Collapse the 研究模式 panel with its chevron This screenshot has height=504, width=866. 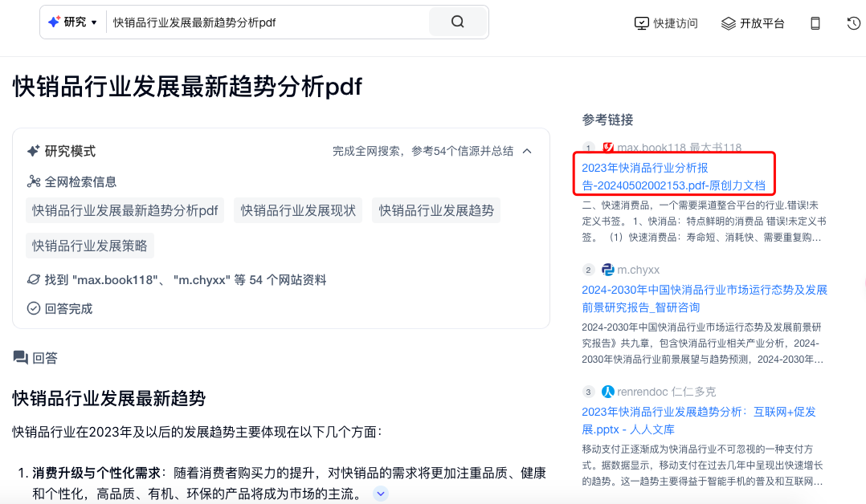click(526, 151)
